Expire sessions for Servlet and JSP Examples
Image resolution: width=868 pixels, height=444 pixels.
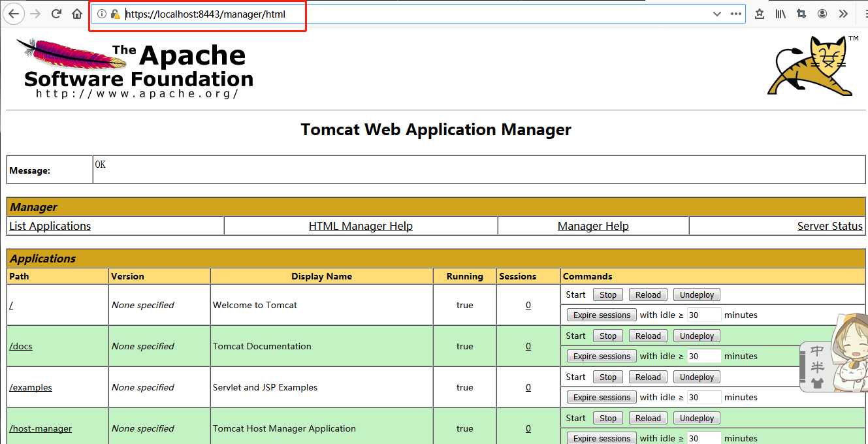[602, 398]
